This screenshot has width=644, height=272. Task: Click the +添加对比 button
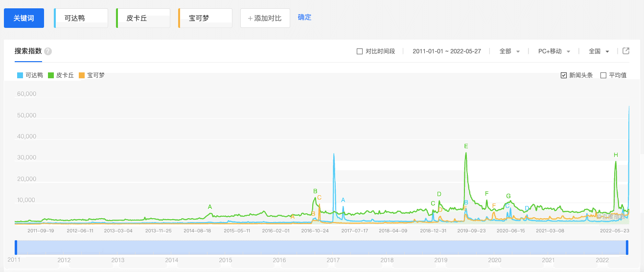pyautogui.click(x=265, y=18)
